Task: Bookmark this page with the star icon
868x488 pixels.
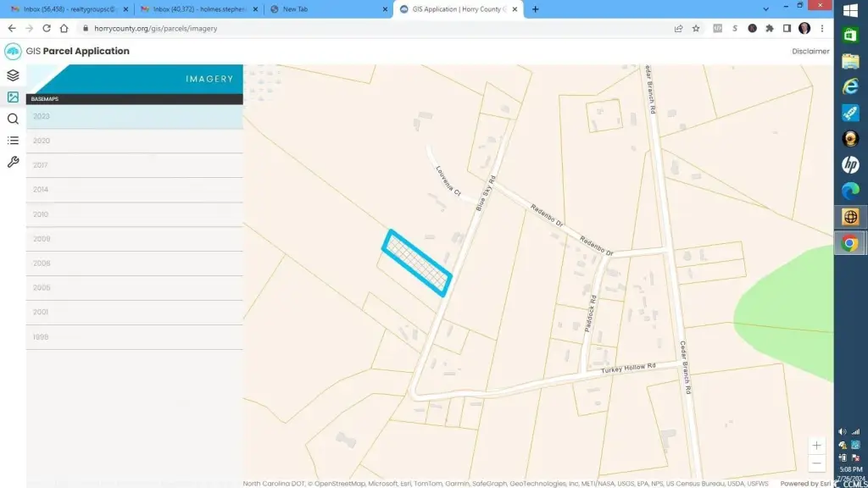Action: 696,28
